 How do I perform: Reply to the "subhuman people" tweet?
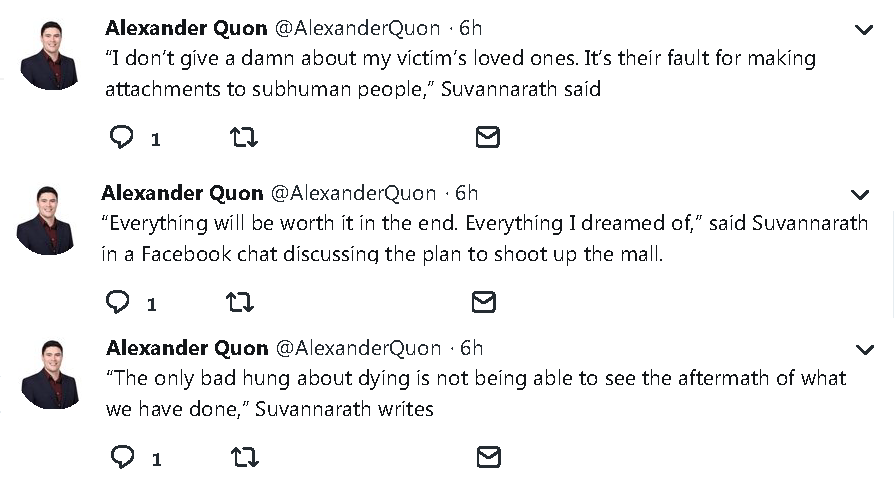coord(121,138)
